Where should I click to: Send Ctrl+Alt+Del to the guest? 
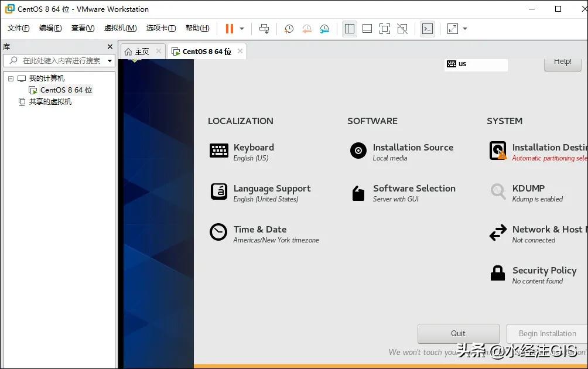coord(264,28)
